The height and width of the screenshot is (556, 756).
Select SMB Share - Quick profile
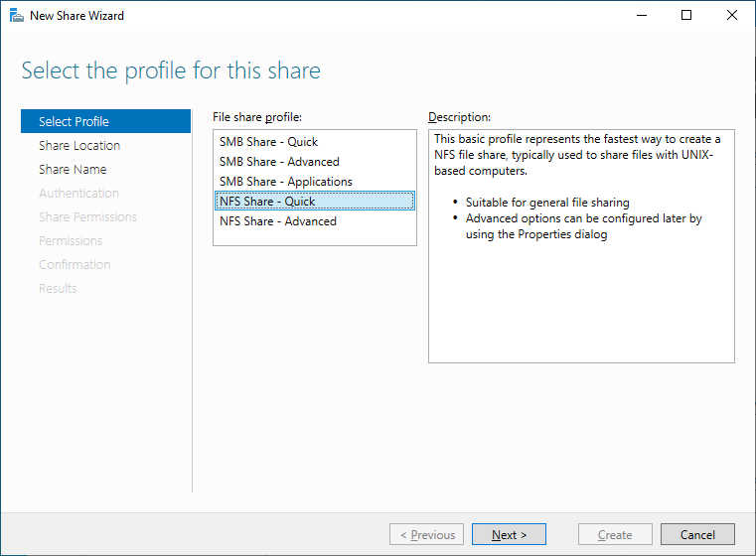coord(314,142)
